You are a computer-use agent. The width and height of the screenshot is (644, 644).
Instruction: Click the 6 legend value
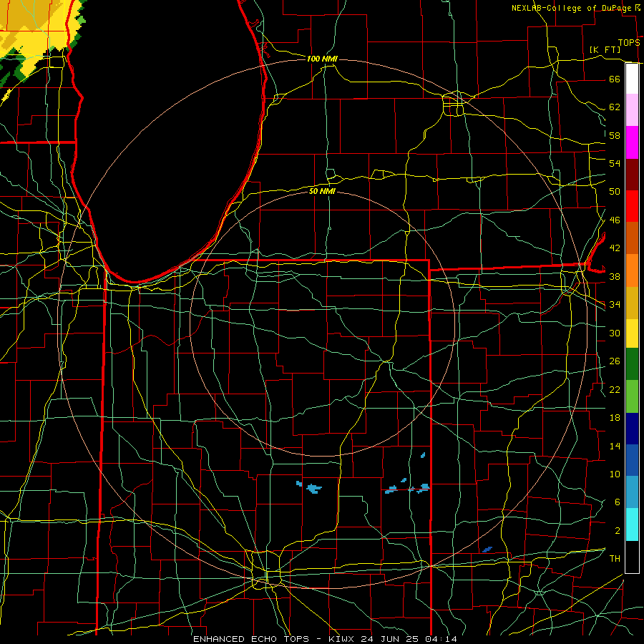tap(617, 502)
